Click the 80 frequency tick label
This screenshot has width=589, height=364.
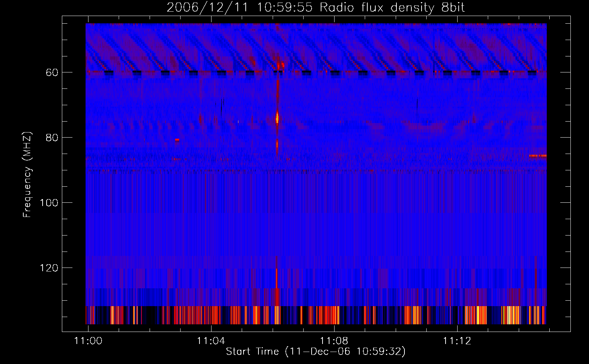(52, 138)
